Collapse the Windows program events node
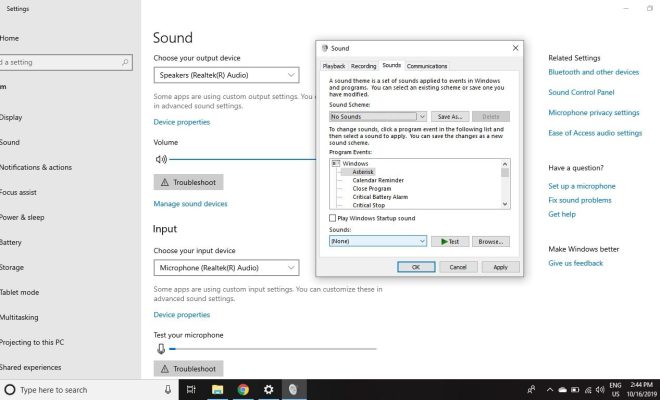Screen dimensions: 660x400 (335, 163)
